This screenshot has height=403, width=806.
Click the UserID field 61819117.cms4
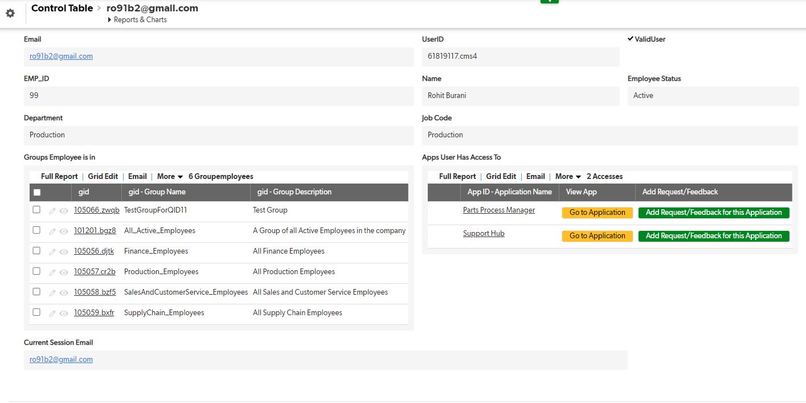point(521,57)
